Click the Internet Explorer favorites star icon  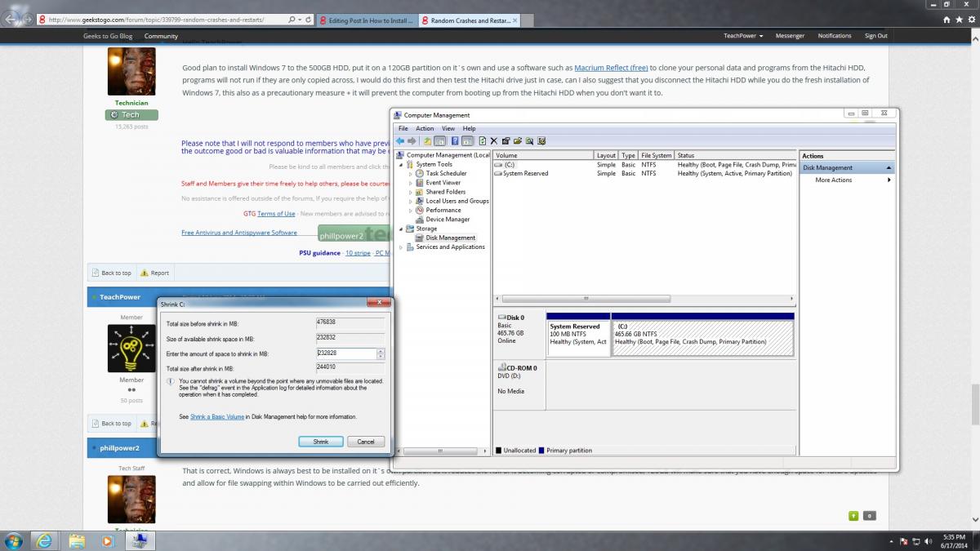959,19
